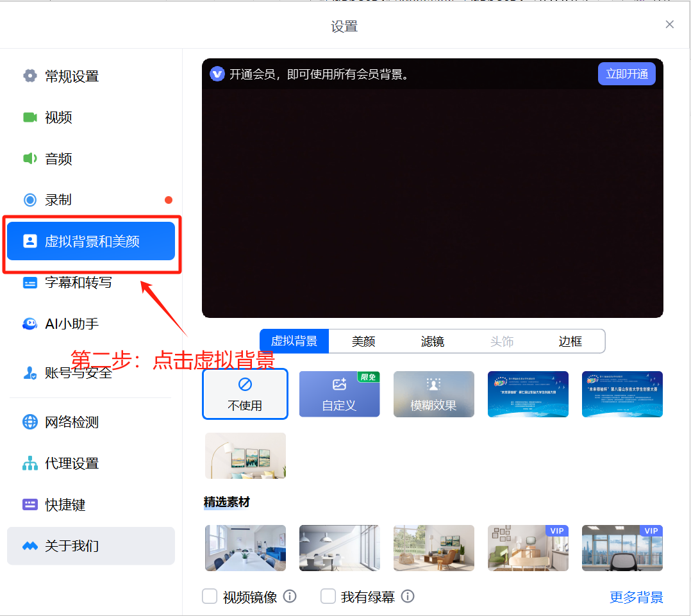Choose the 自定义 custom background tile
The width and height of the screenshot is (691, 616).
[339, 394]
